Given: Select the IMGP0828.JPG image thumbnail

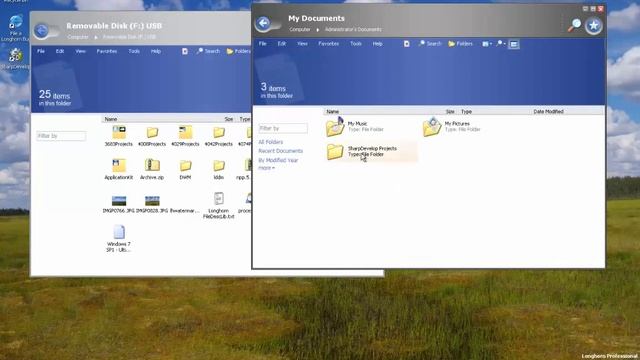Looking at the screenshot, I should [x=152, y=204].
